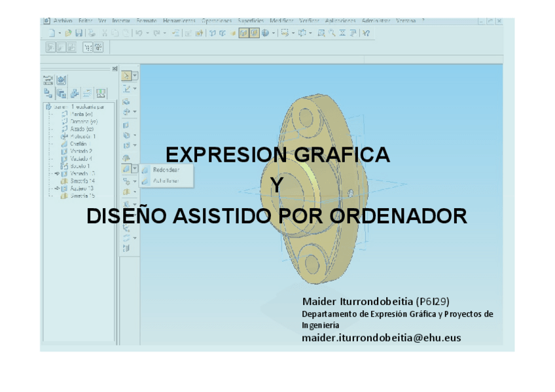This screenshot has height=392, width=555.
Task: Open the Editar menu
Action: [85, 21]
